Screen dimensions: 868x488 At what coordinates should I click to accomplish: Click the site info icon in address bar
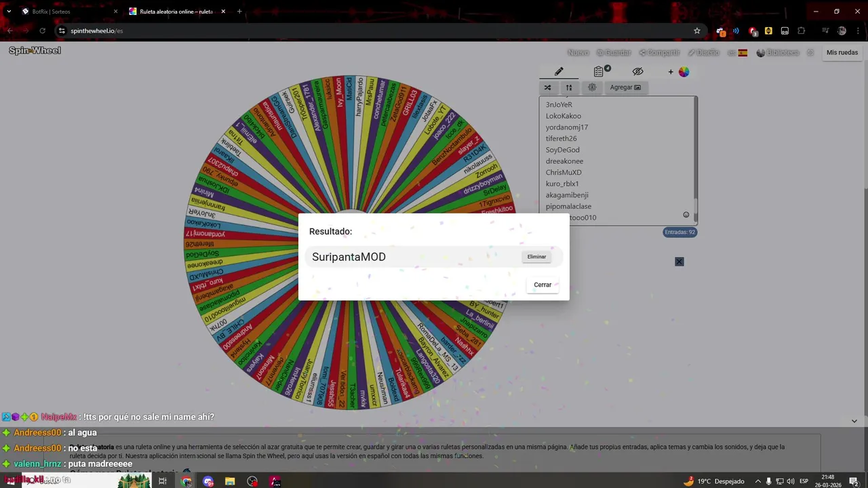[62, 30]
